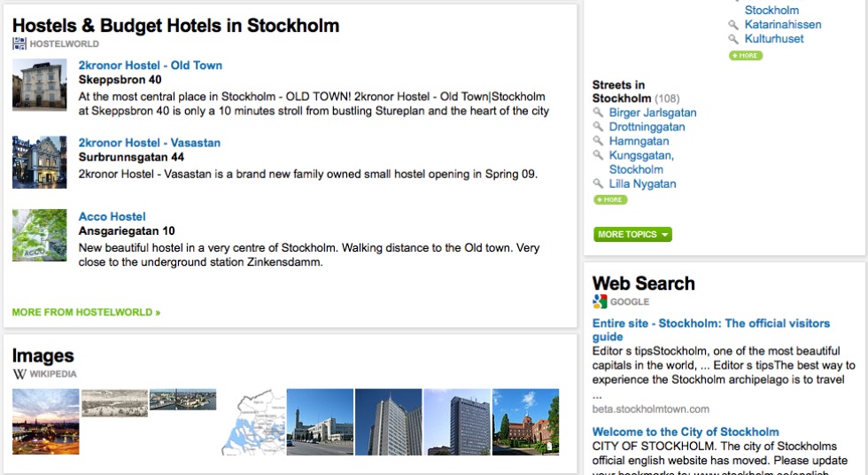
Task: Click the search icon next to Lilla Nygatan
Action: click(598, 183)
